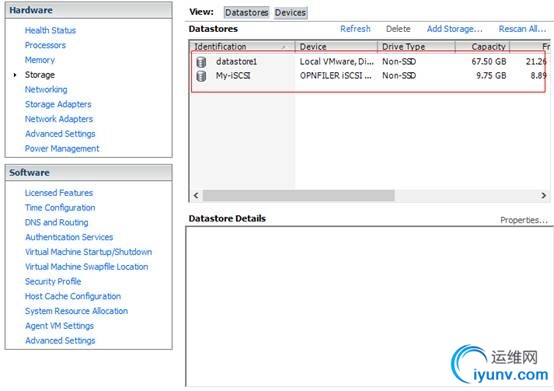
Task: Click the datastore1 disk icon
Action: (201, 62)
